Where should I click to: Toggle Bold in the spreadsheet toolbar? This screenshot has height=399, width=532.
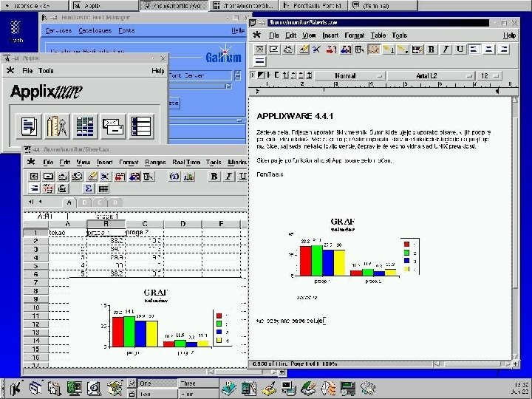214,177
